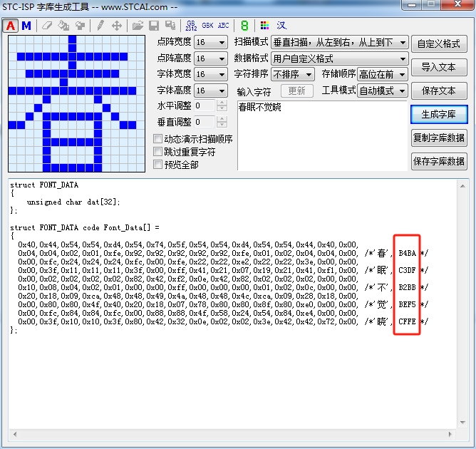476x449 pixels.
Task: Click the B4BA code comment text
Action: pyautogui.click(x=407, y=253)
